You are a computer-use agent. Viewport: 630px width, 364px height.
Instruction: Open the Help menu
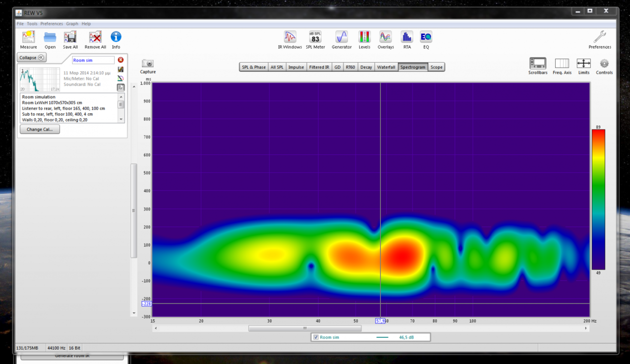pyautogui.click(x=86, y=24)
